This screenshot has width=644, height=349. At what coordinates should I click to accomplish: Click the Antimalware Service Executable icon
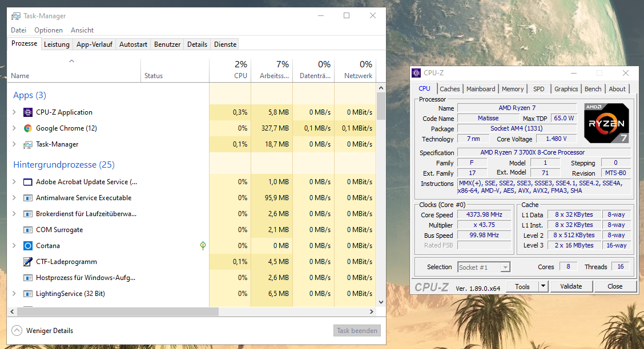28,198
